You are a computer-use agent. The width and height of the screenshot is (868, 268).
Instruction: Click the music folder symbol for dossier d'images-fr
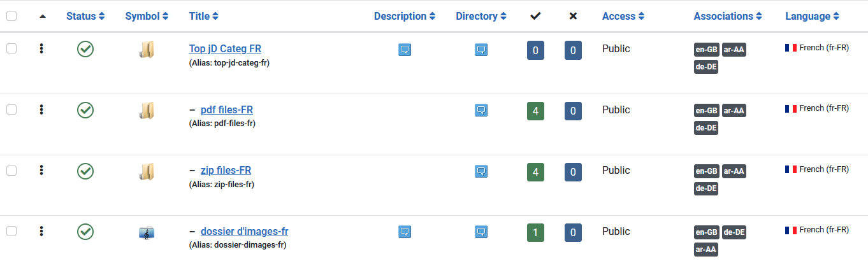[147, 233]
